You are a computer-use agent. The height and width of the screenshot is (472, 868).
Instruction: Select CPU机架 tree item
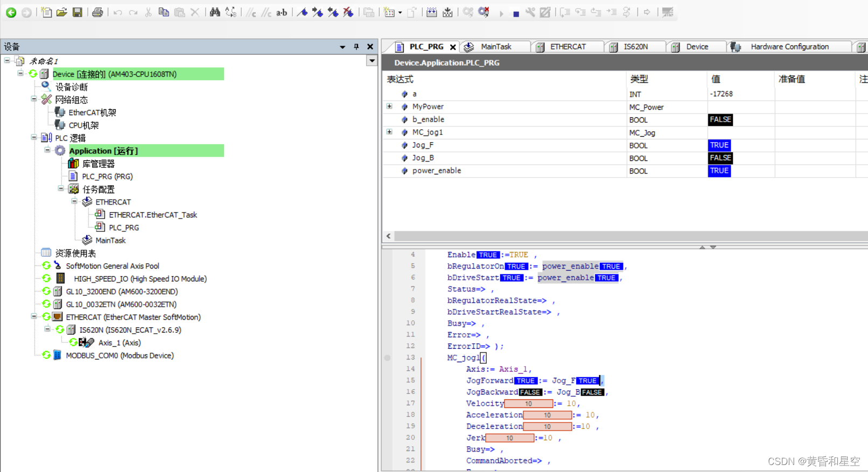click(83, 125)
